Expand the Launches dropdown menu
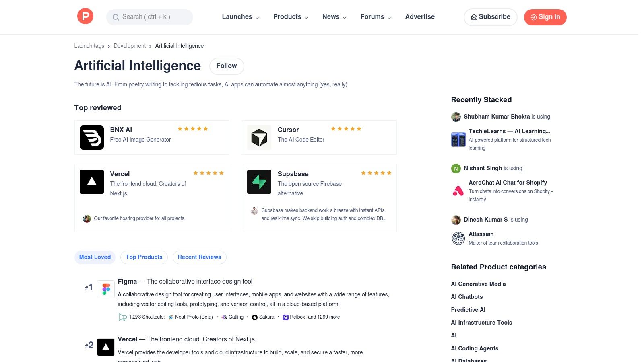The height and width of the screenshot is (362, 644). coord(240,17)
